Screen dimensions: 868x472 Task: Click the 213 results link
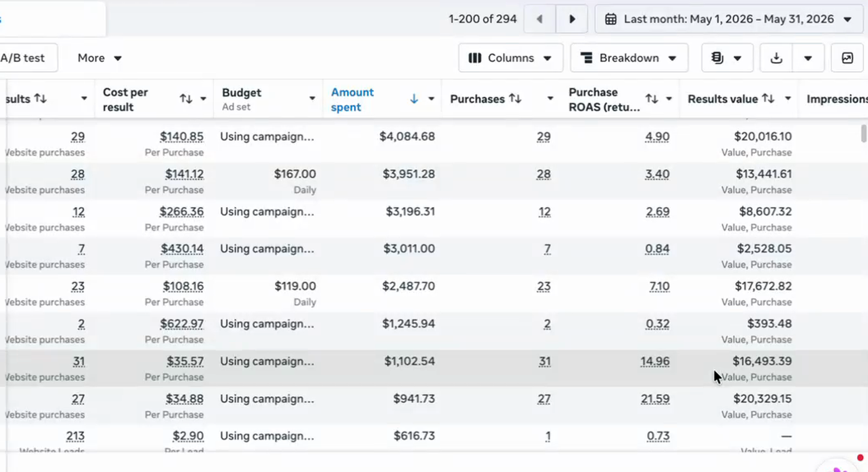(75, 436)
